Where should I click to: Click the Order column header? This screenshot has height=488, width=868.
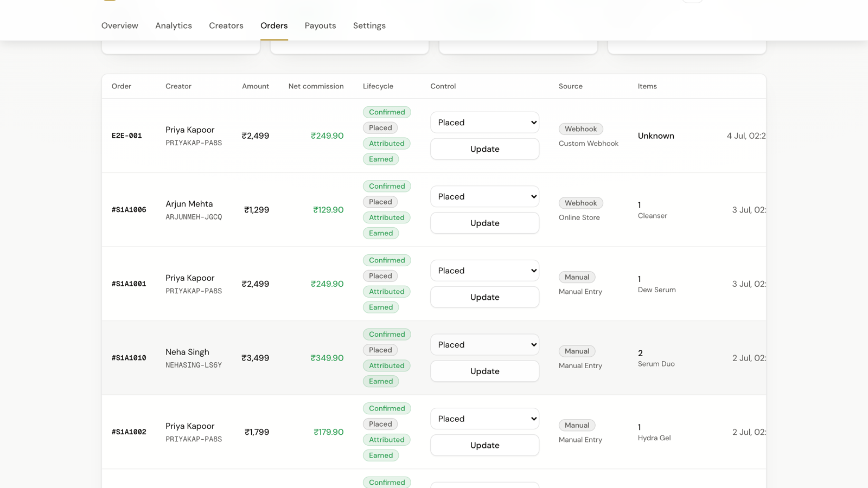pyautogui.click(x=122, y=86)
